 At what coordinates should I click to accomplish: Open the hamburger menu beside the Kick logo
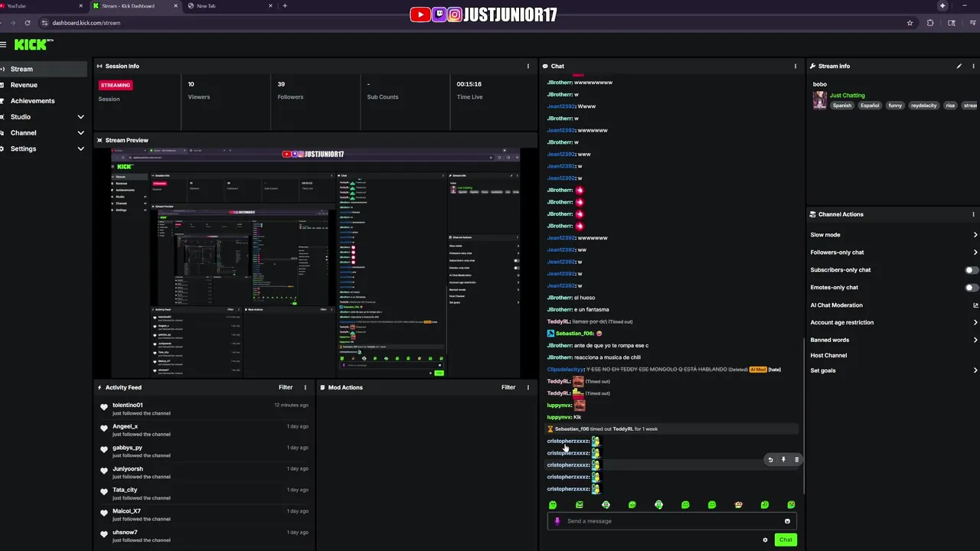pos(3,44)
